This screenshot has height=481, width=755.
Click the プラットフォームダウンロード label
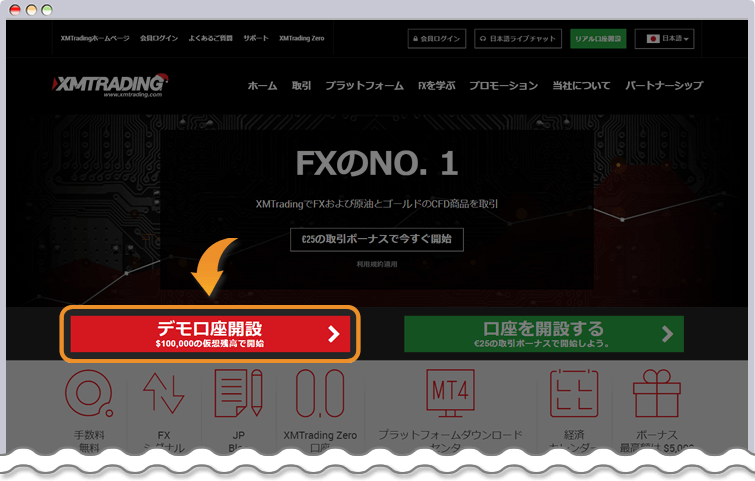coord(450,435)
